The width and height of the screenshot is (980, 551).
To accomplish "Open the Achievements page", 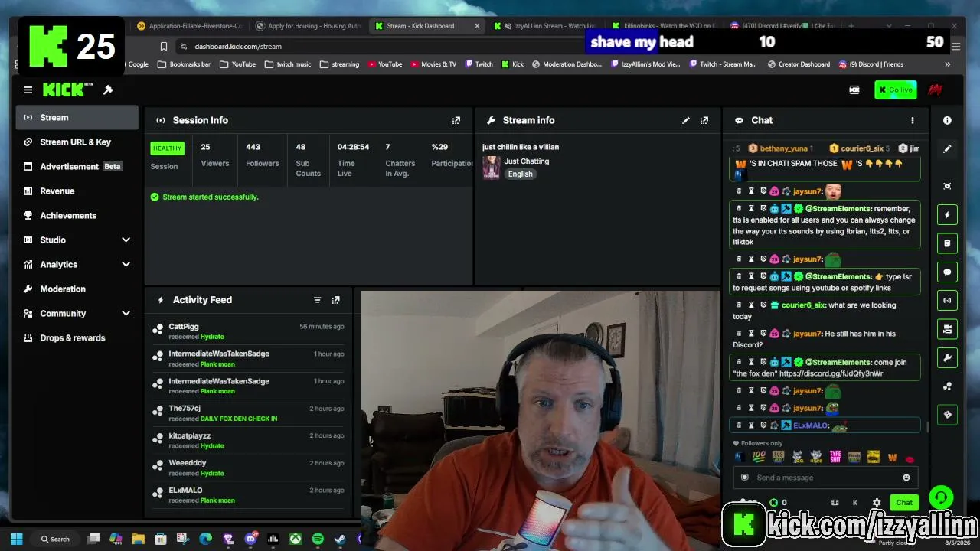I will click(77, 215).
